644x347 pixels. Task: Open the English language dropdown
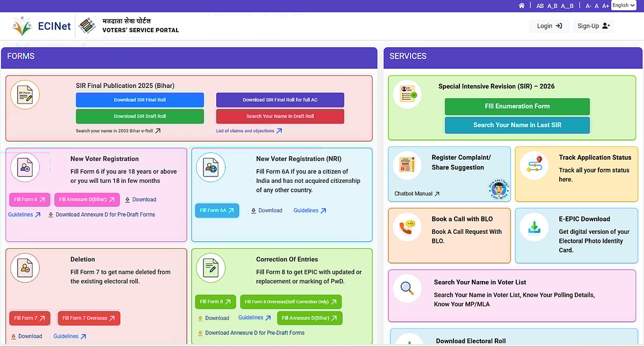click(x=623, y=5)
